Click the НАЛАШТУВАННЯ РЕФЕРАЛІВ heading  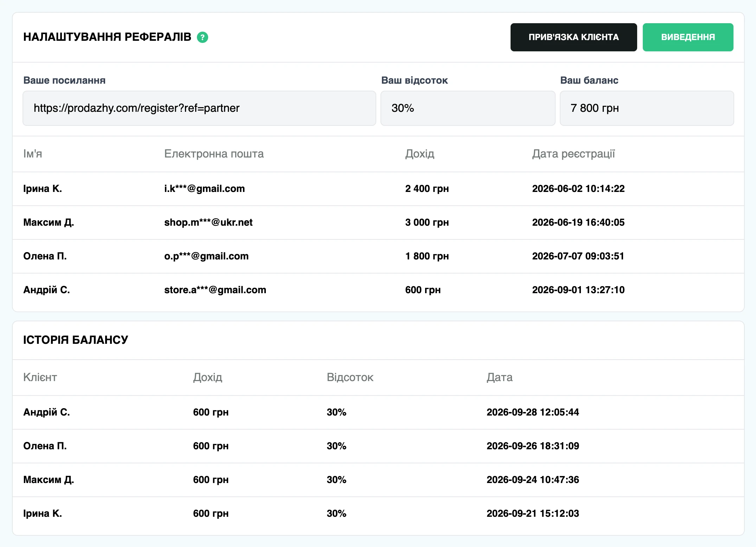coord(107,37)
